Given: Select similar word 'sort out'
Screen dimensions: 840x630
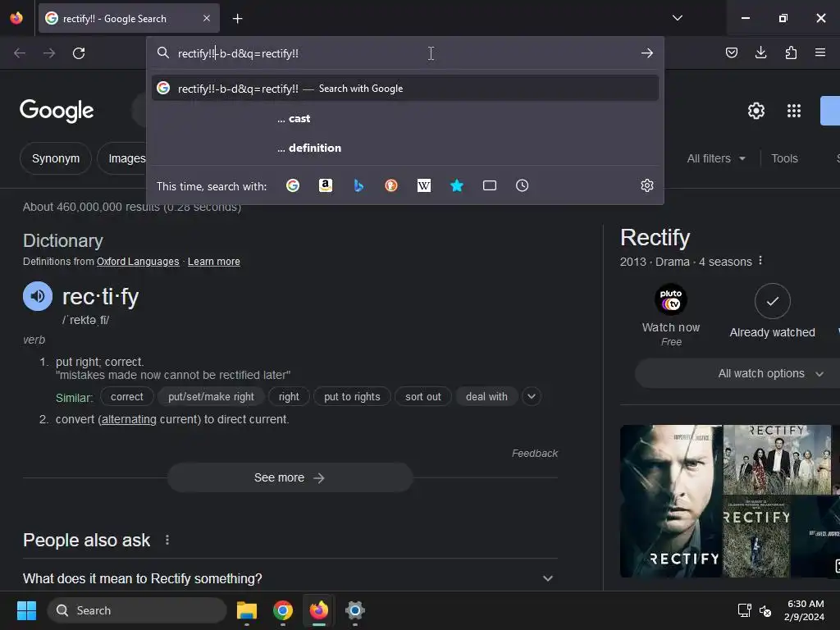Looking at the screenshot, I should 423,396.
